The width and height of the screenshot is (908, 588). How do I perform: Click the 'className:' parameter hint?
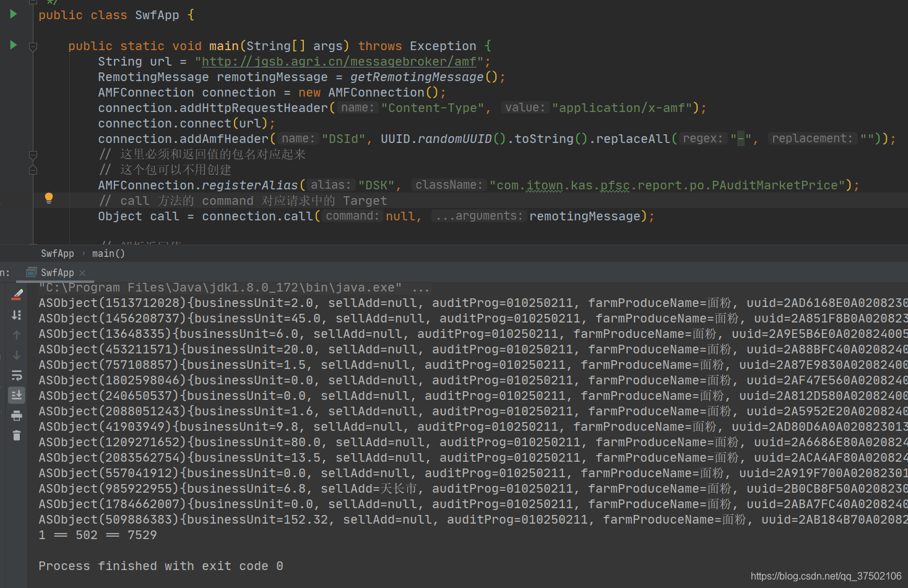click(x=449, y=185)
